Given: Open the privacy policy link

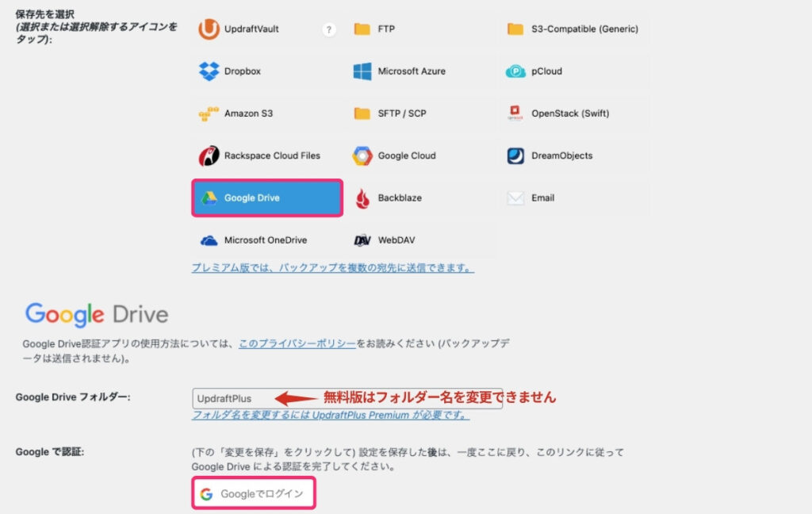Looking at the screenshot, I should [x=297, y=343].
